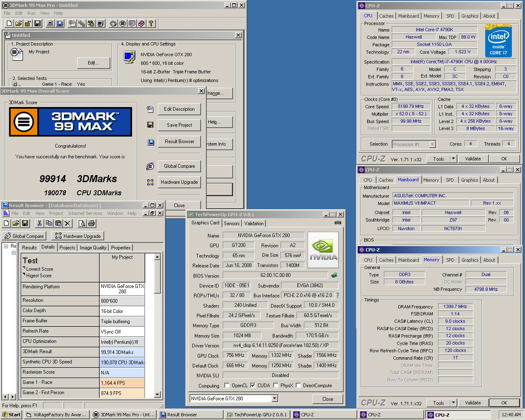This screenshot has height=420, width=525.
Task: Click the Windows Start button
Action: [x=11, y=415]
